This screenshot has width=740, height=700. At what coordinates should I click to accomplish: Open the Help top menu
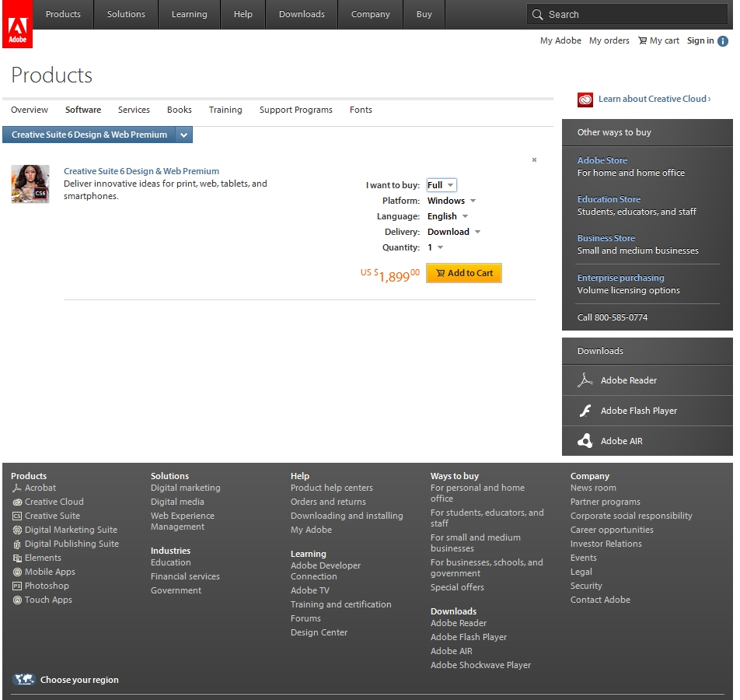(x=243, y=14)
